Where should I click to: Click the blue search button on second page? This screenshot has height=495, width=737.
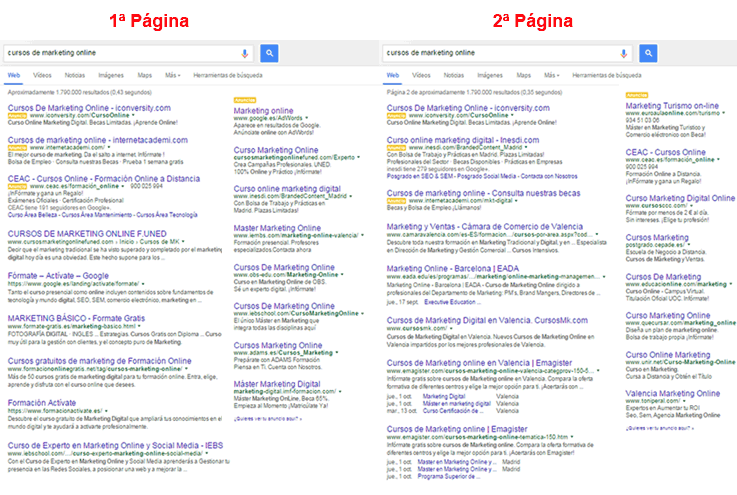(x=648, y=53)
